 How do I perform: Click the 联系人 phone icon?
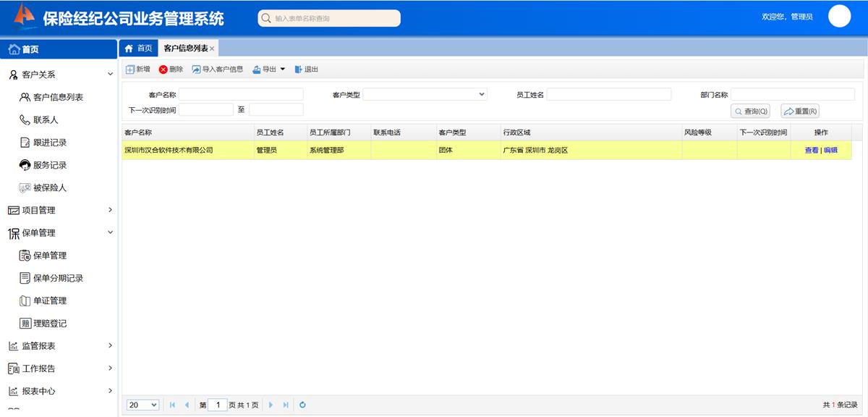pyautogui.click(x=25, y=119)
